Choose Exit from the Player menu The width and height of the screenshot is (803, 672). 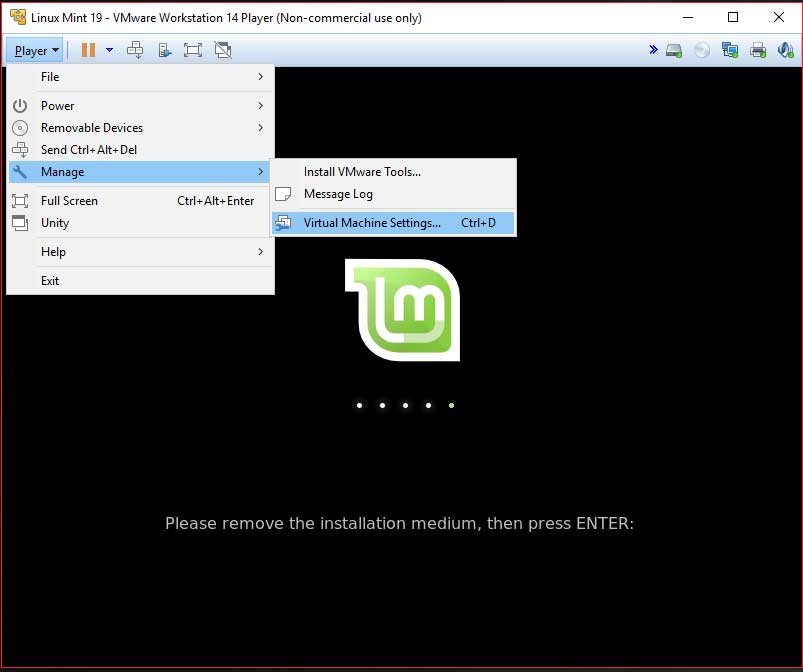[x=140, y=281]
